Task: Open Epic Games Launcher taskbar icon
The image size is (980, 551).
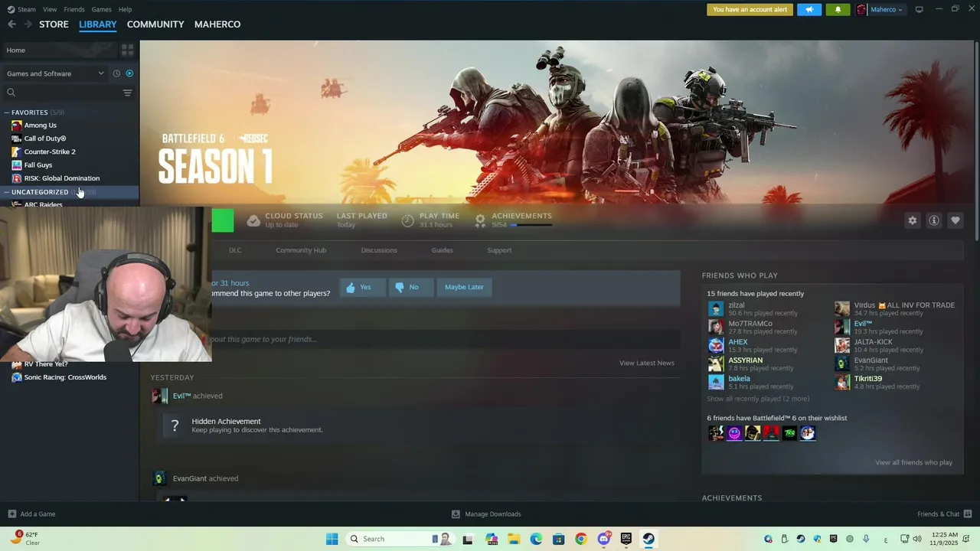Action: (x=626, y=539)
